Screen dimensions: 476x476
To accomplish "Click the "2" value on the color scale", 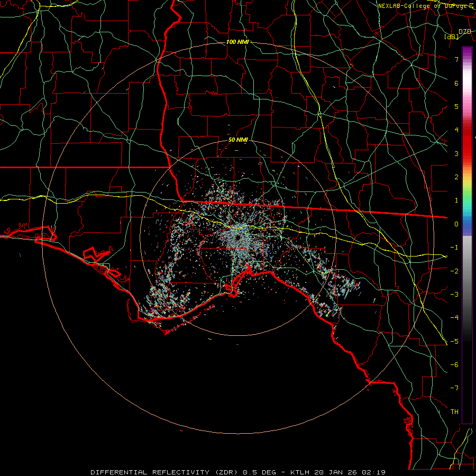I will (x=456, y=177).
